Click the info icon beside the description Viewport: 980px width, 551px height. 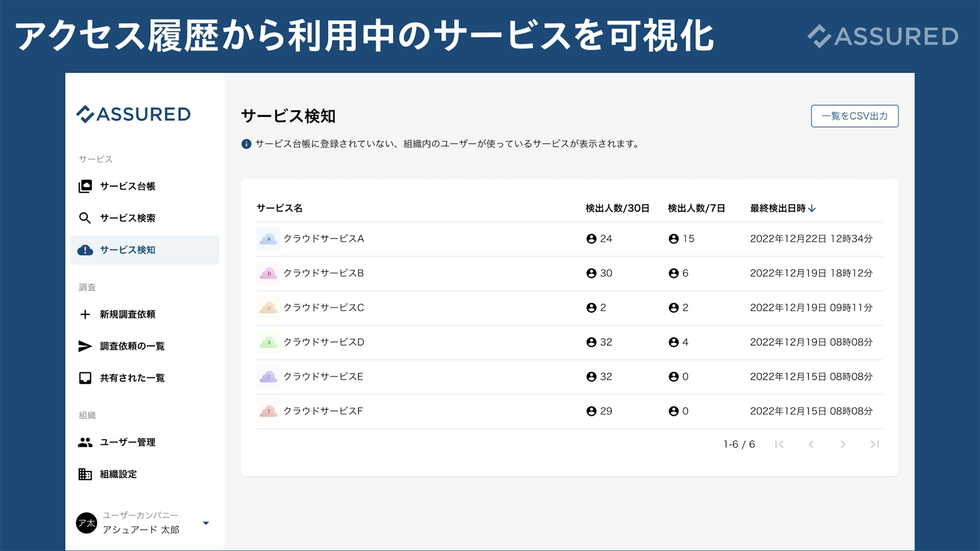(246, 144)
